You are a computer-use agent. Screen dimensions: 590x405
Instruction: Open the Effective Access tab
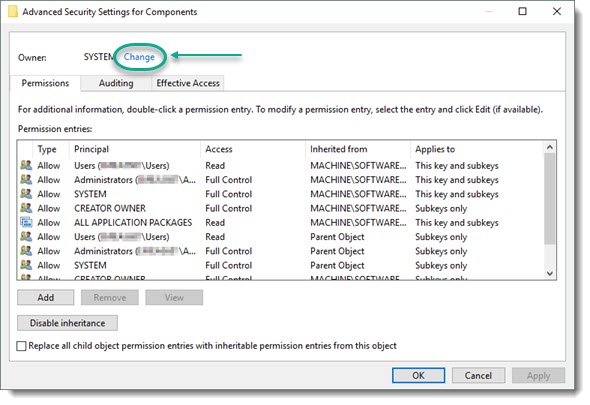click(x=188, y=83)
